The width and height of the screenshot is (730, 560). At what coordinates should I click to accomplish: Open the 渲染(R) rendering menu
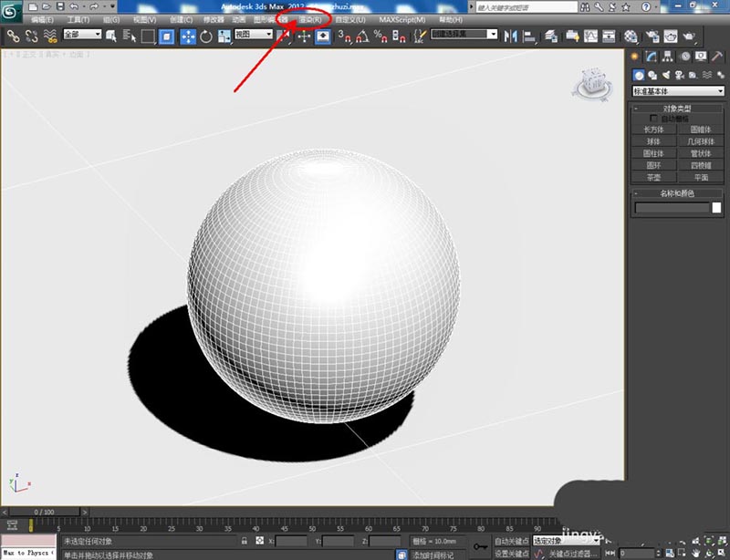point(310,19)
